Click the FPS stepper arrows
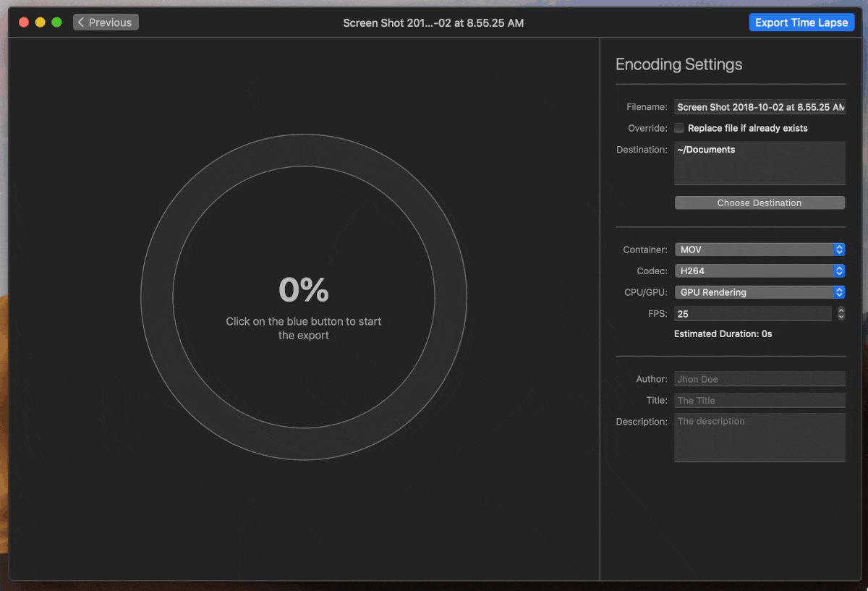 (x=841, y=313)
